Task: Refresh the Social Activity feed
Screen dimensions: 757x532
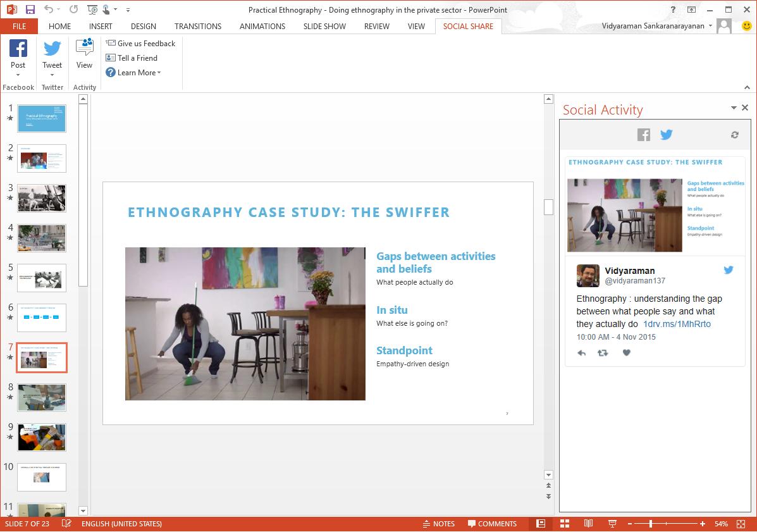Action: [734, 135]
